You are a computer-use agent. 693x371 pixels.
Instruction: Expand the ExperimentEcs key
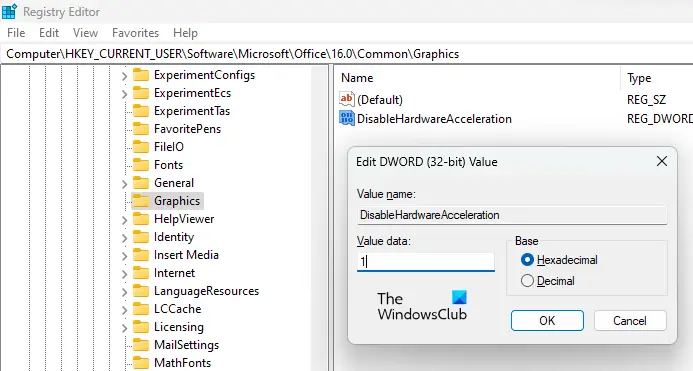click(124, 94)
